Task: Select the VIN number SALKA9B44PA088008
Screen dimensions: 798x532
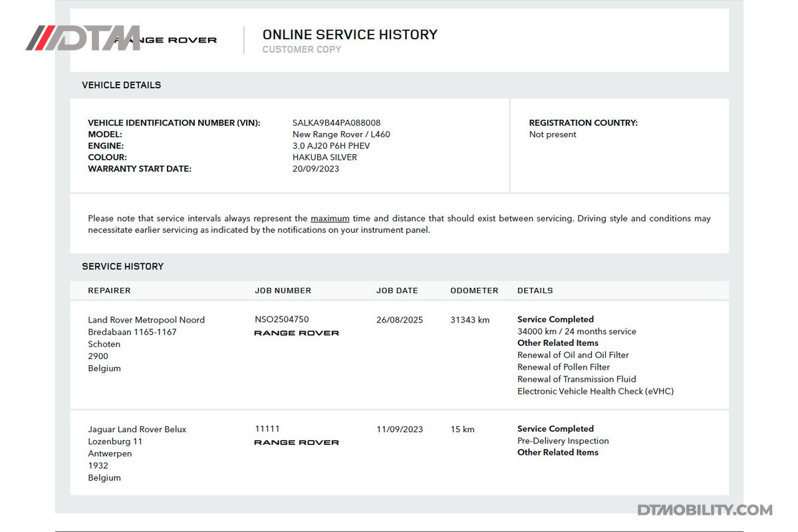Action: click(x=336, y=123)
